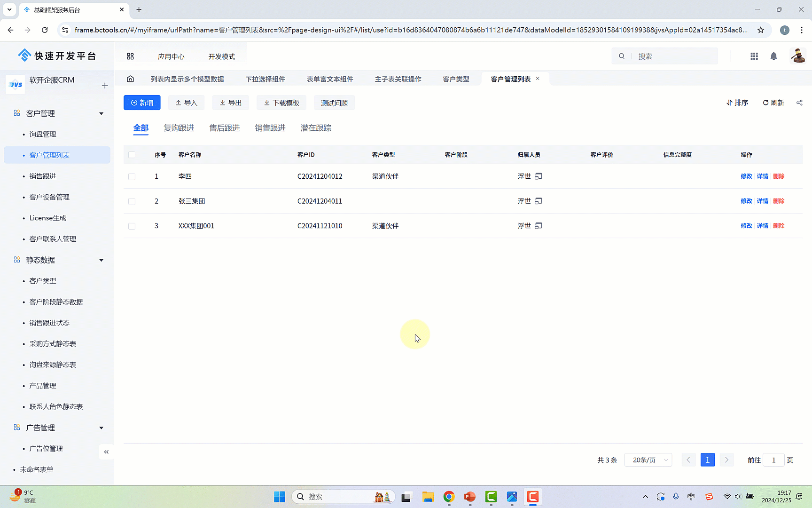Screen dimensions: 812x508
Task: Click the 排序 sort button
Action: coord(737,103)
